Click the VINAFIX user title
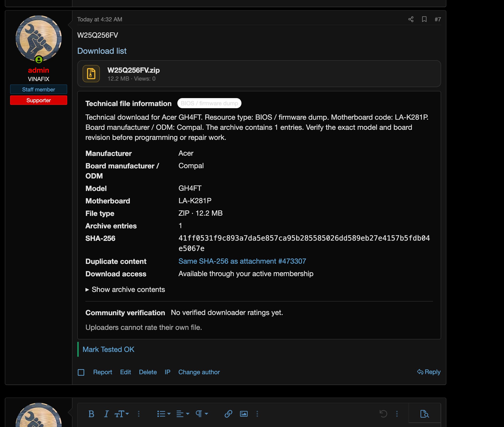Image resolution: width=504 pixels, height=427 pixels. pos(38,79)
